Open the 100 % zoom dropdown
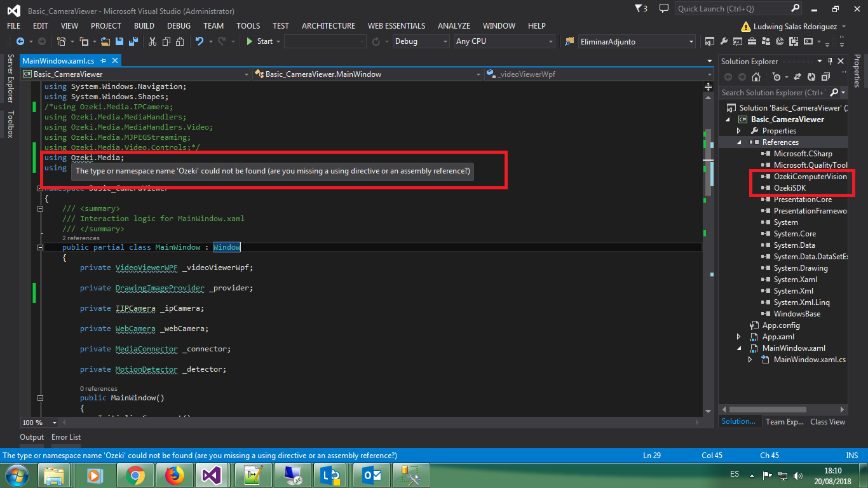The height and width of the screenshot is (488, 868). [54, 423]
